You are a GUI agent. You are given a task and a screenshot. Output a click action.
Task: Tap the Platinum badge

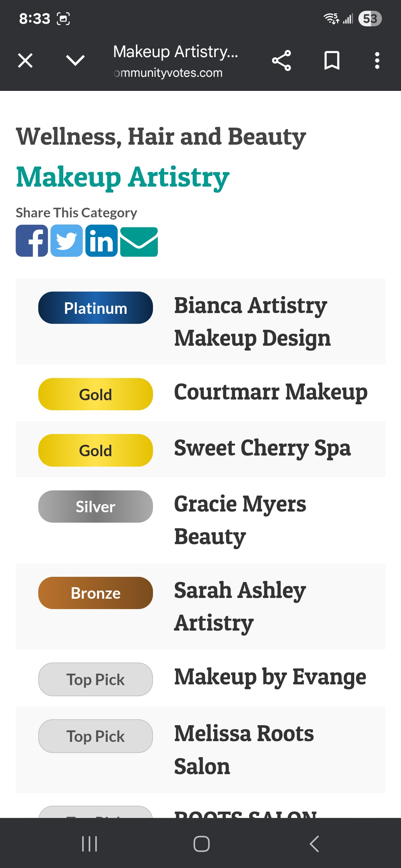[95, 308]
